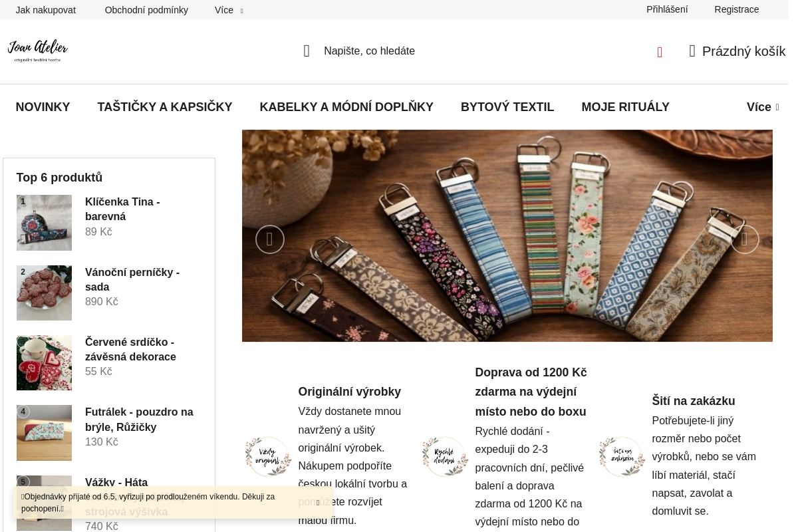Expand the top bar 'Více' dropdown
798x532 pixels.
[x=229, y=10]
